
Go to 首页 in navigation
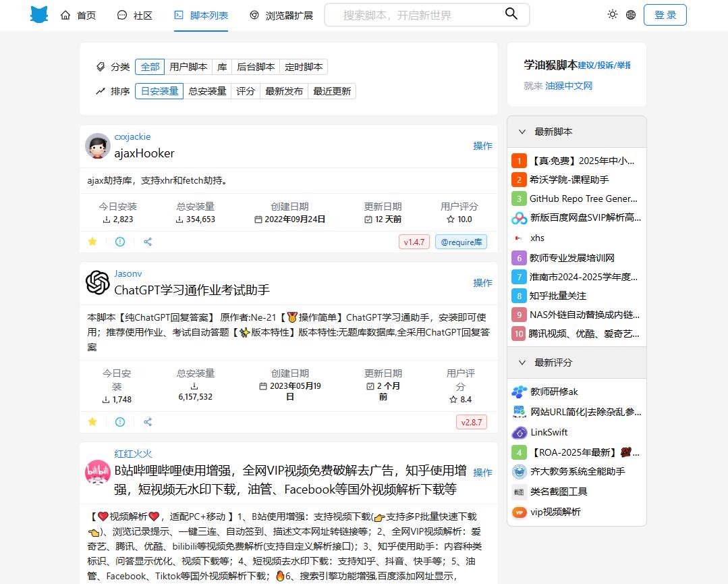(78, 16)
